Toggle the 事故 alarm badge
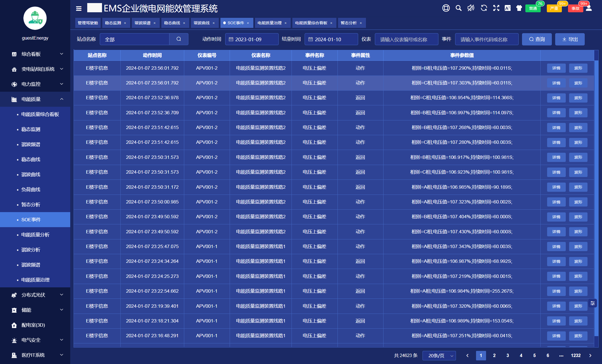The width and height of the screenshot is (602, 364). tap(575, 8)
